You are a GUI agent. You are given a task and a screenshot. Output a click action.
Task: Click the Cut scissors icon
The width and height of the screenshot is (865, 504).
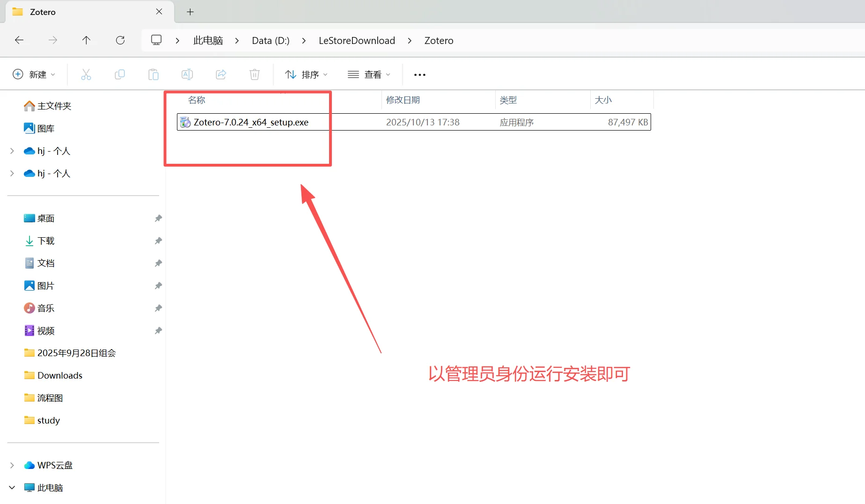pyautogui.click(x=86, y=74)
